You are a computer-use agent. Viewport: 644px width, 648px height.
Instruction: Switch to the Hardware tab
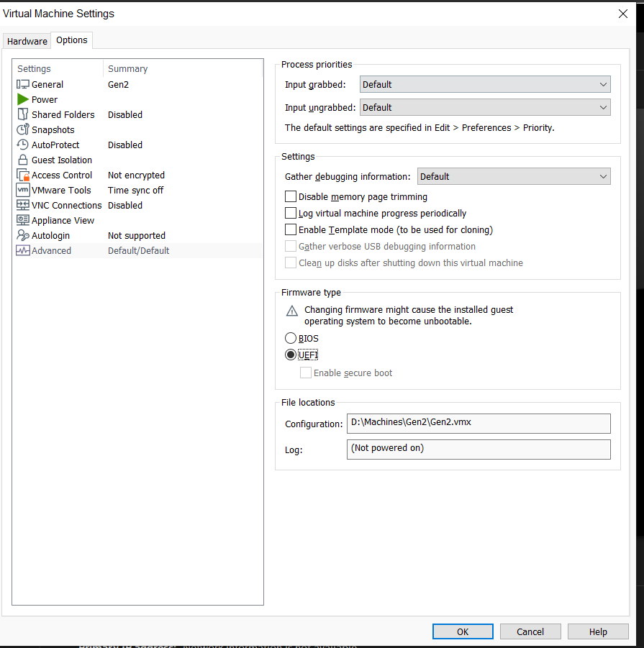[27, 41]
